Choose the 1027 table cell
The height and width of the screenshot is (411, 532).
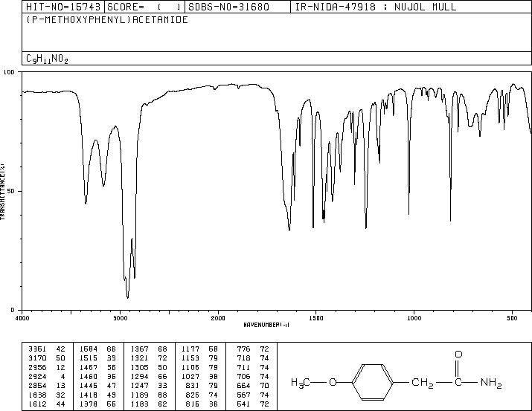coord(190,376)
